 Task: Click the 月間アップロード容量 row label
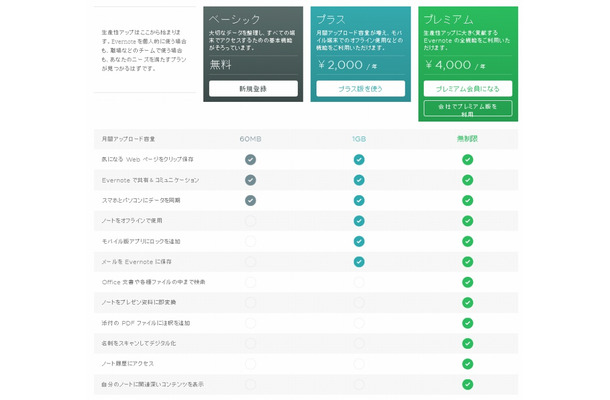click(128, 139)
